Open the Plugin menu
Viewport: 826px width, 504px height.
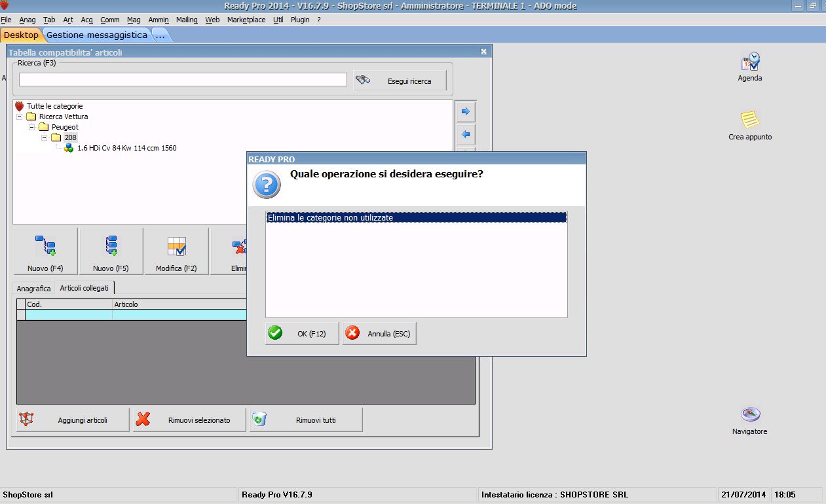[x=300, y=20]
